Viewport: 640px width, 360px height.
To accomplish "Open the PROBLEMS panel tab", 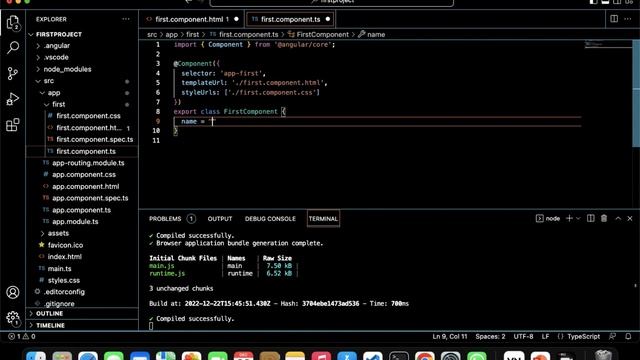I will click(172, 219).
